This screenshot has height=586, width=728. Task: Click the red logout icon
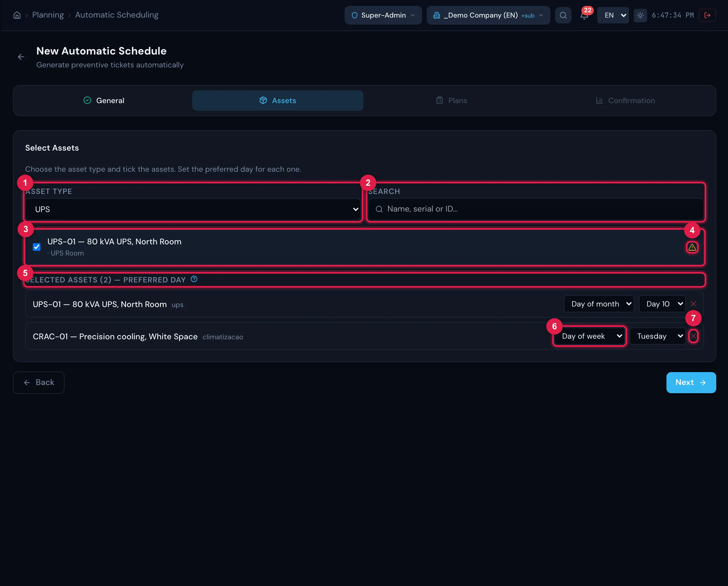(707, 15)
